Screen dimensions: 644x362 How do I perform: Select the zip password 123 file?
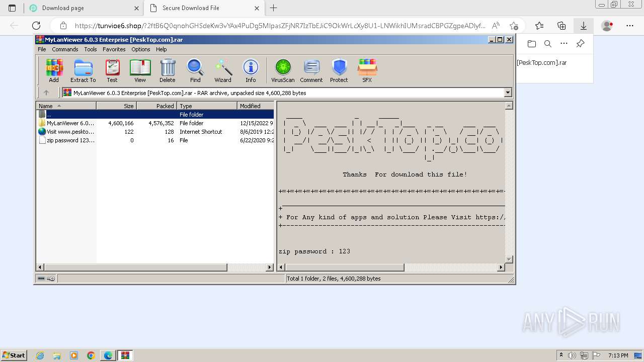pos(155,140)
